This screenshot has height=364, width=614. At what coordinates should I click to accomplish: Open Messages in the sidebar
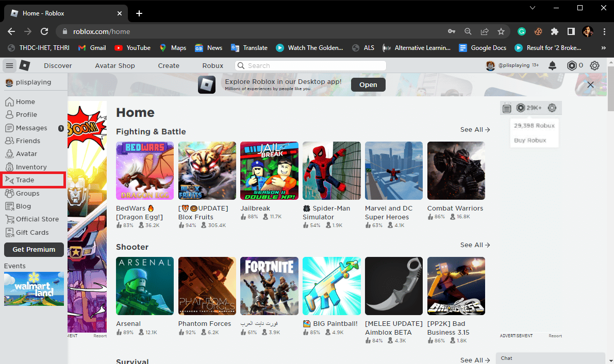(31, 128)
